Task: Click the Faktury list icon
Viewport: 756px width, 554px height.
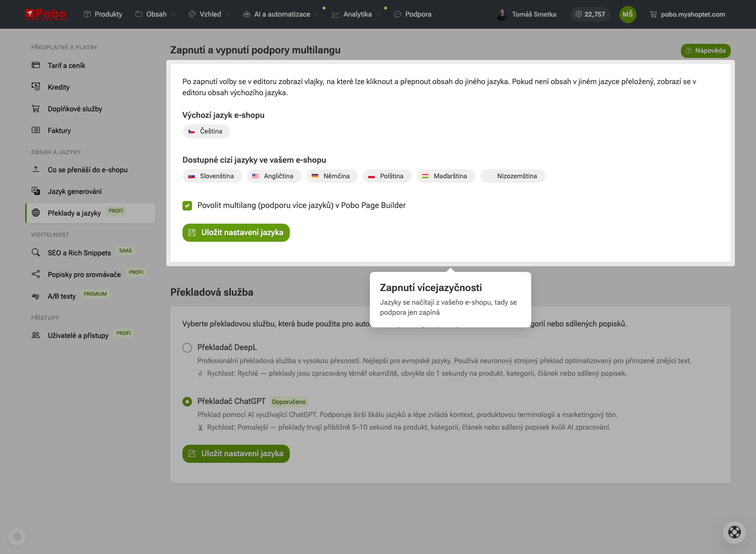Action: click(36, 130)
